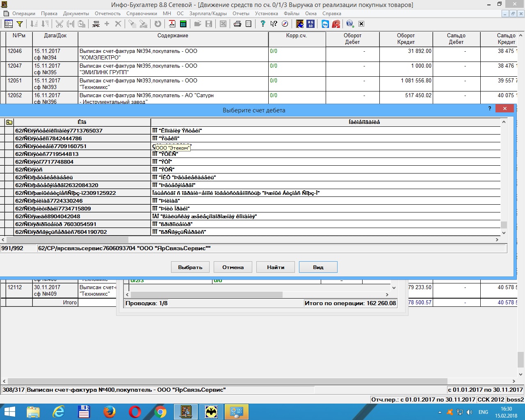Click the dialog horizontal scrollbar right arrow

pos(497,240)
